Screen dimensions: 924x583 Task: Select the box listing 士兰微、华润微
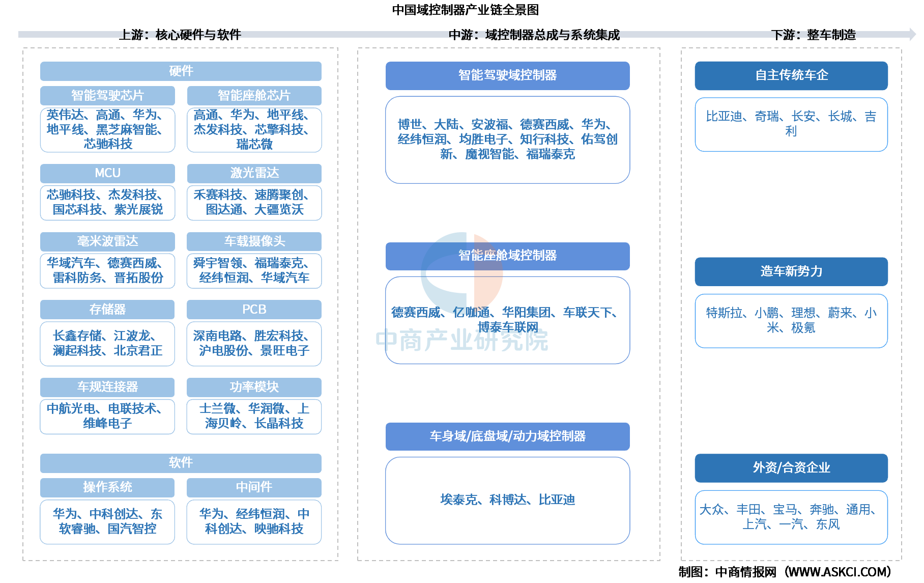click(x=254, y=417)
